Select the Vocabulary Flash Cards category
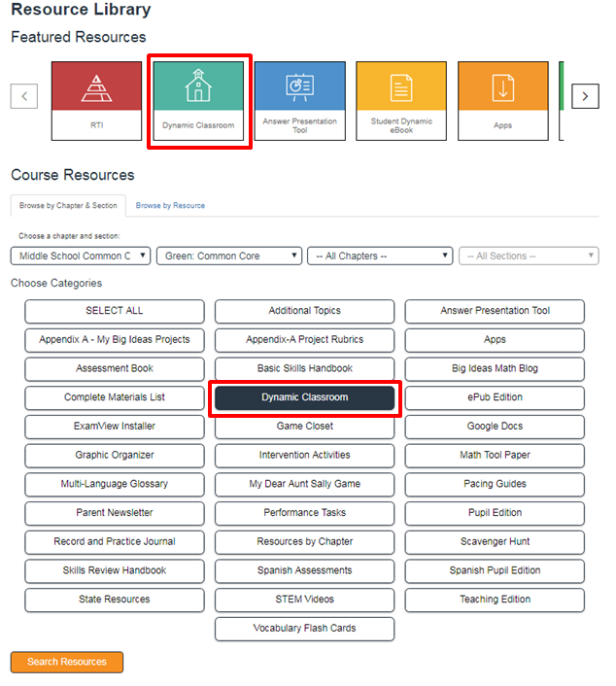Screen dimensions: 616x686 [304, 629]
